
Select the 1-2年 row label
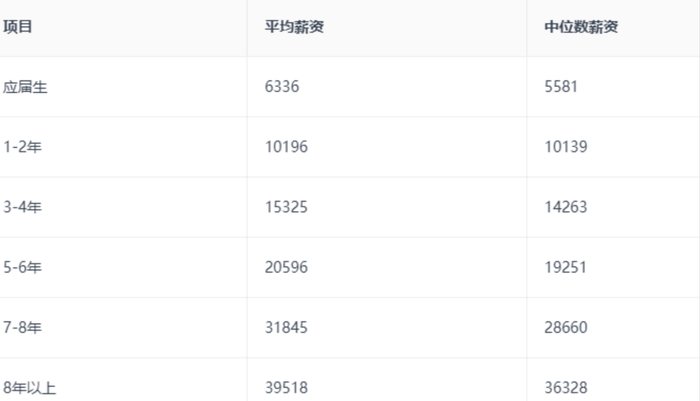(x=23, y=147)
